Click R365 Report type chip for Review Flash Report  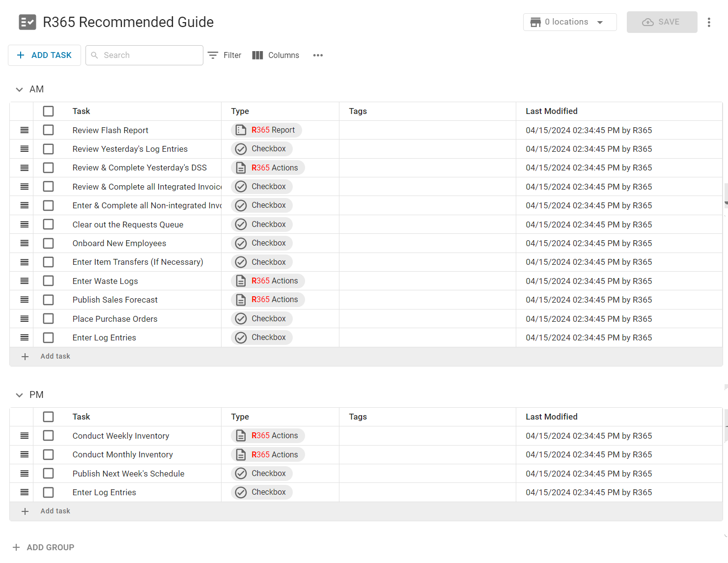pos(266,130)
